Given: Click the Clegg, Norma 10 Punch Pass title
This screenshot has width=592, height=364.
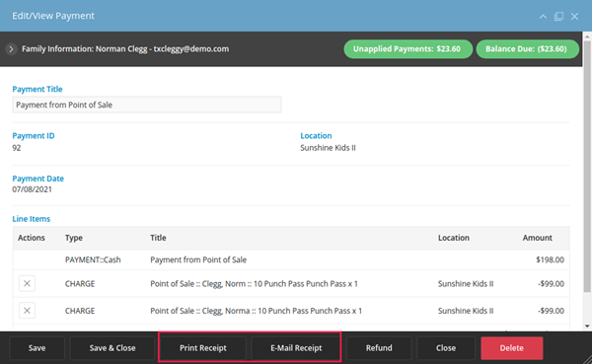Looking at the screenshot, I should click(256, 311).
